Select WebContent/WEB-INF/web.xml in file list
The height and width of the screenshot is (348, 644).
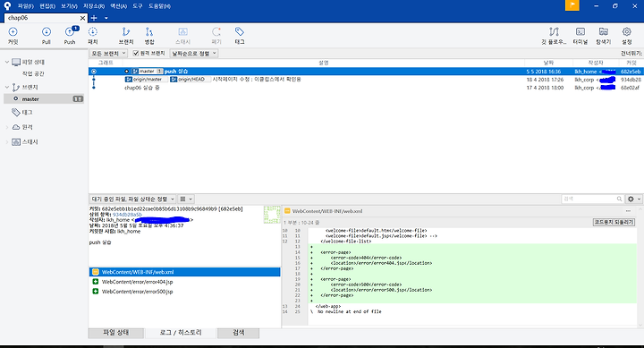[184, 272]
